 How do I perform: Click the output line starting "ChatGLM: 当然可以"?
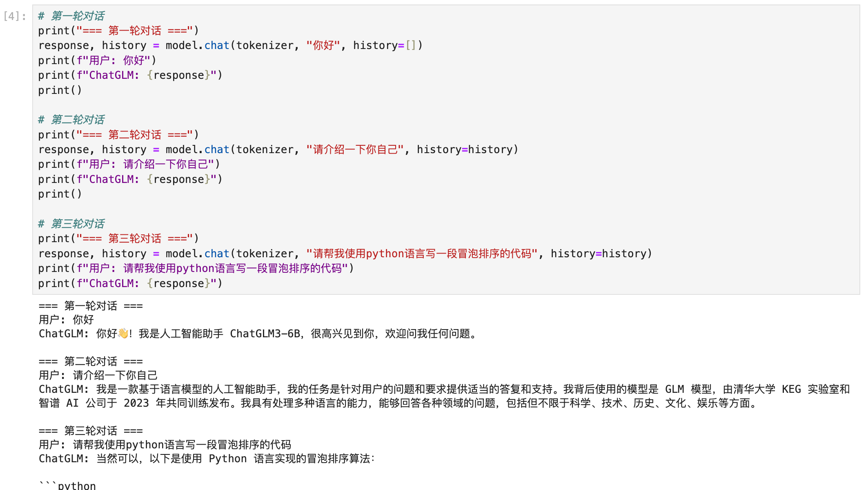pyautogui.click(x=206, y=459)
